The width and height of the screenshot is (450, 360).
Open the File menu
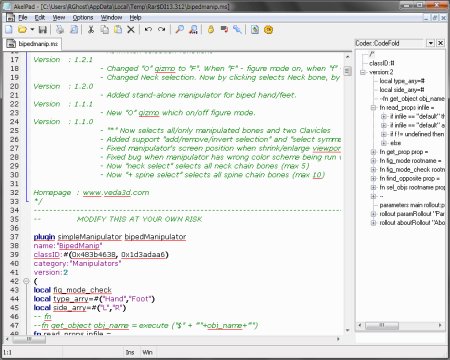click(23, 17)
